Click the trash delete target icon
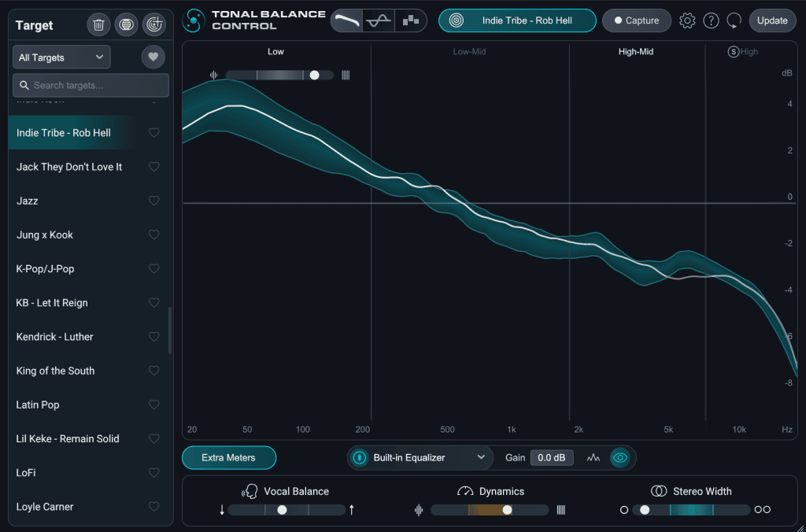Screen dimensions: 806x532 (x=98, y=24)
